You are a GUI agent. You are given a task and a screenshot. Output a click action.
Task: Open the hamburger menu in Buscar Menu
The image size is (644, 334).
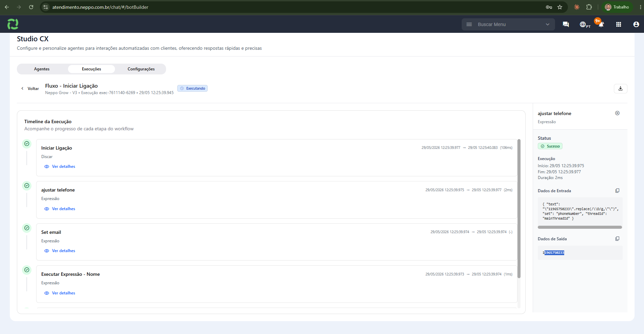tap(469, 24)
